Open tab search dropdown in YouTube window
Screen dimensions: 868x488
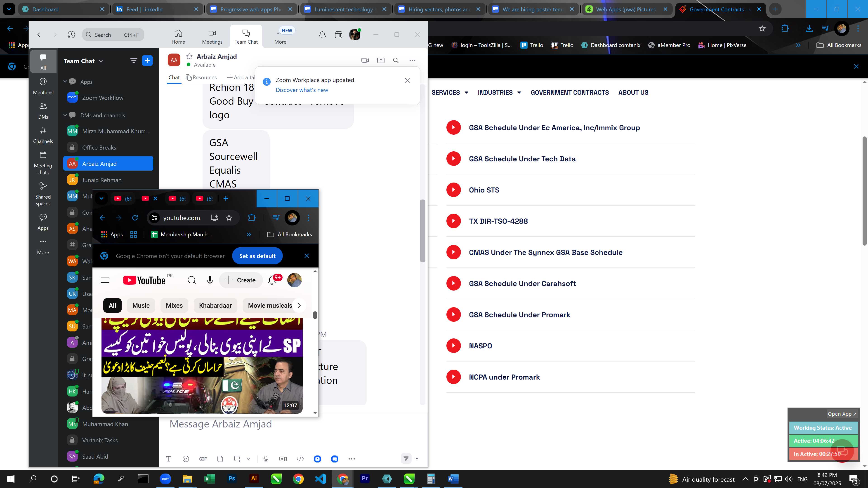101,198
